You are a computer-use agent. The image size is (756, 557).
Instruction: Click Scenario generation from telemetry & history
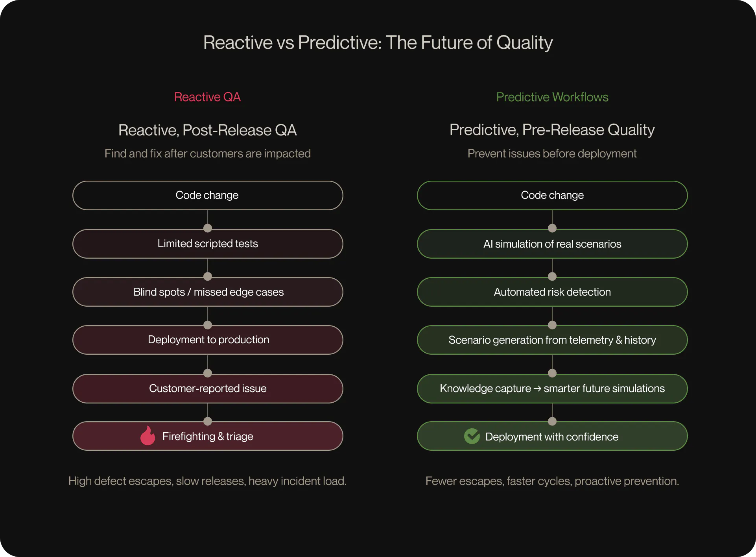click(x=552, y=340)
